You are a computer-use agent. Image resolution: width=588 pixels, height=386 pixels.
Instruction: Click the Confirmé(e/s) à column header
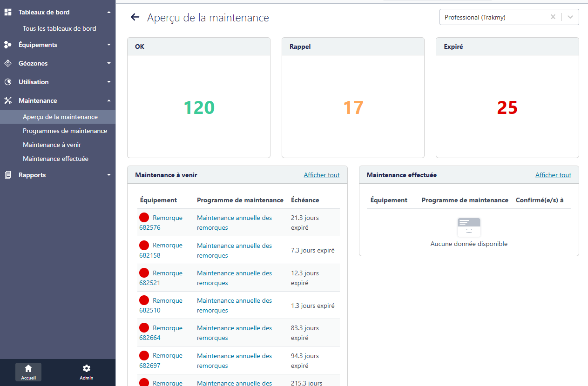click(x=540, y=200)
